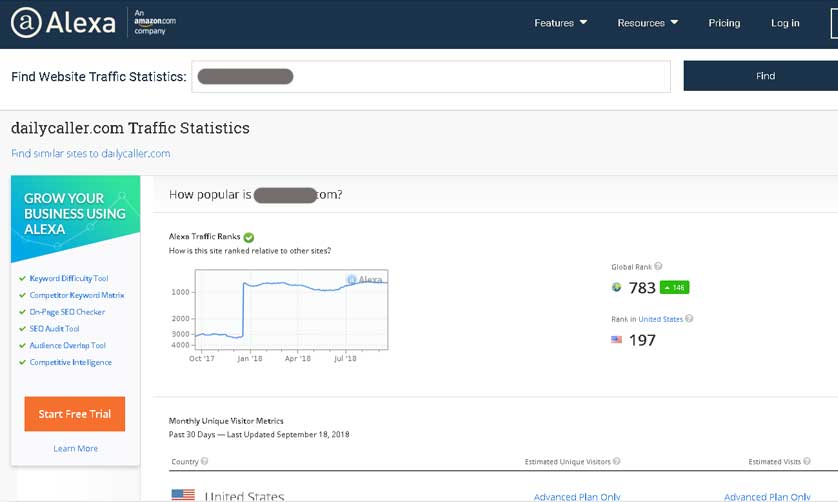838x502 pixels.
Task: Click green verified checkmark beside Alexa Traffic Ranks
Action: point(249,237)
